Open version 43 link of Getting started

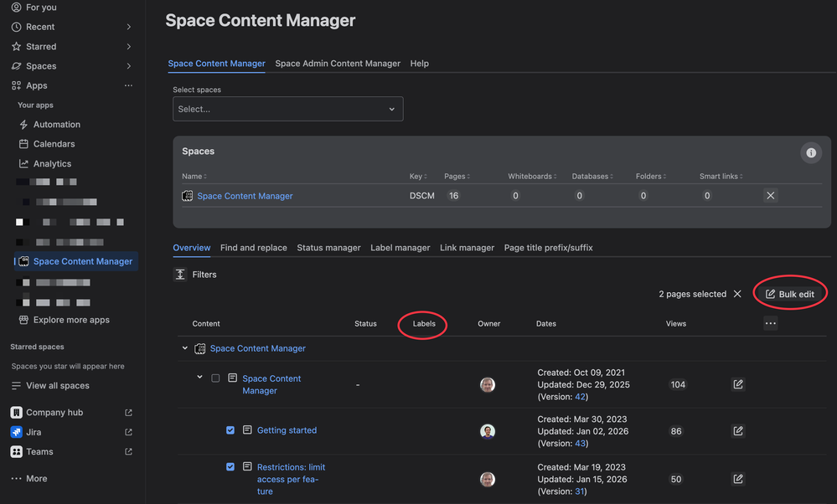[579, 443]
